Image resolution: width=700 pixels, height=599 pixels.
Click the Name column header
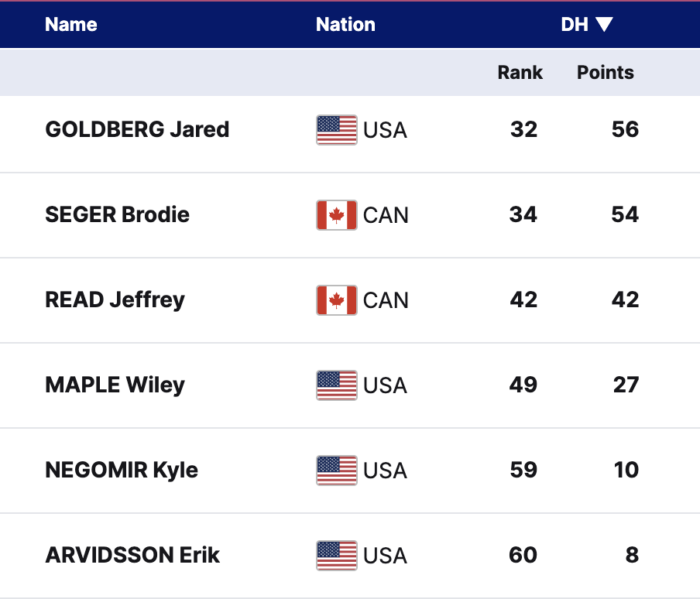click(71, 25)
